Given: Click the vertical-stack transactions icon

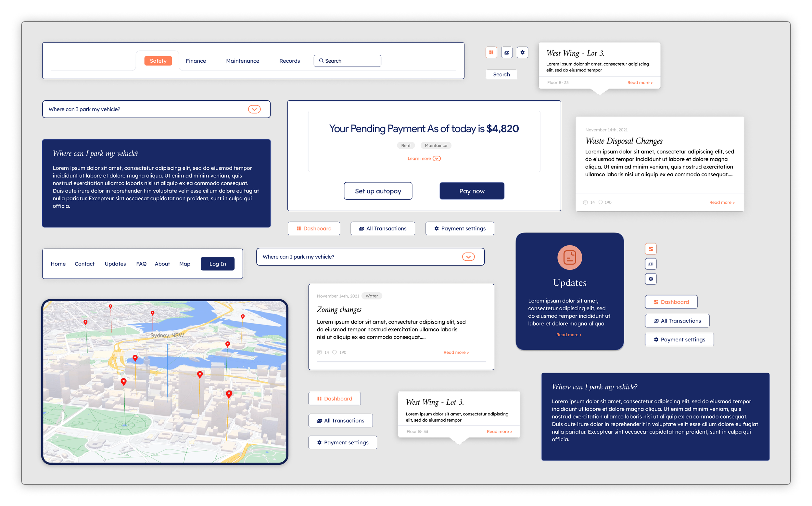Looking at the screenshot, I should coord(651,264).
